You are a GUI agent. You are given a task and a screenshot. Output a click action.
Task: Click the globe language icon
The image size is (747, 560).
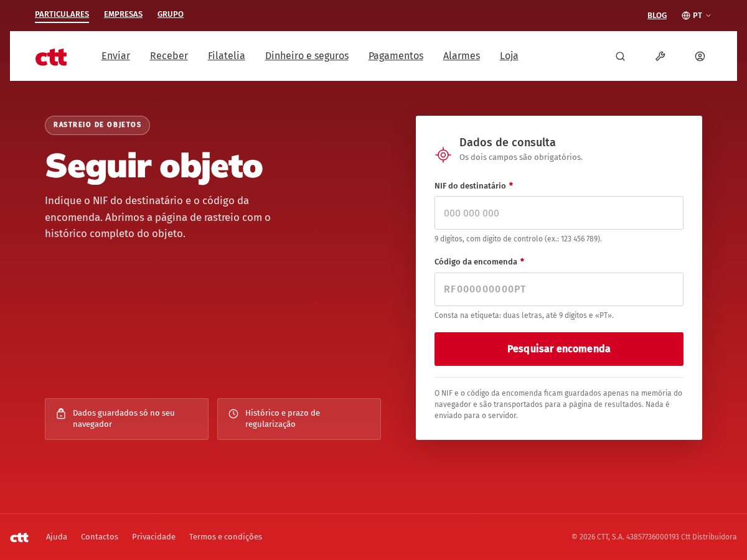pos(686,16)
